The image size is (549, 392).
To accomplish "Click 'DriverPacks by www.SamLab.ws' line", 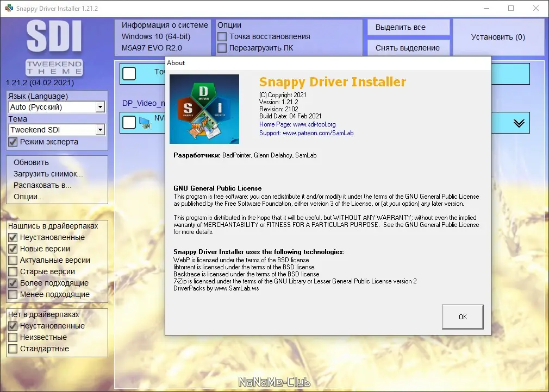I will tap(216, 288).
